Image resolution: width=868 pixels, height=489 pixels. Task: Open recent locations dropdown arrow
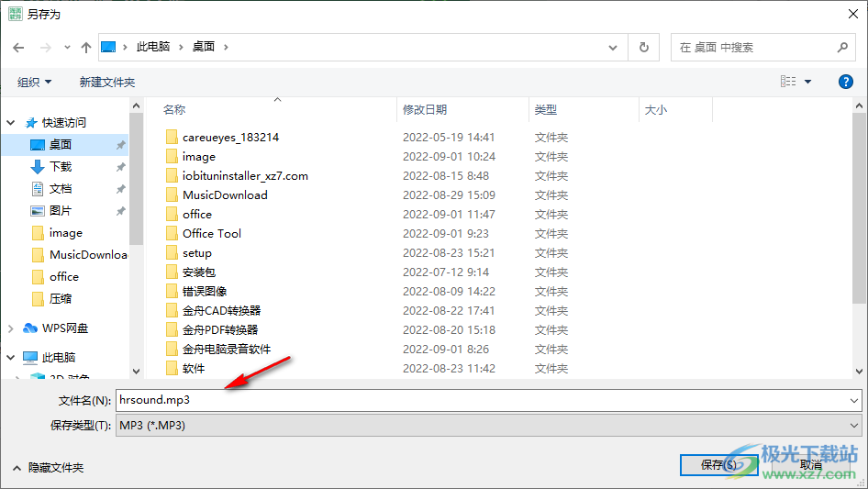(67, 48)
